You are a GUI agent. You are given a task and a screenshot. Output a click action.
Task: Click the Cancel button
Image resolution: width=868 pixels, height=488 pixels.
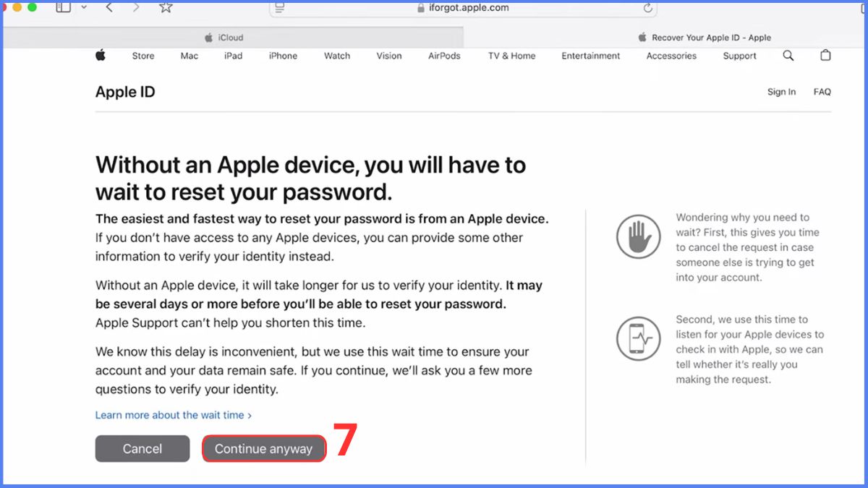click(x=142, y=449)
